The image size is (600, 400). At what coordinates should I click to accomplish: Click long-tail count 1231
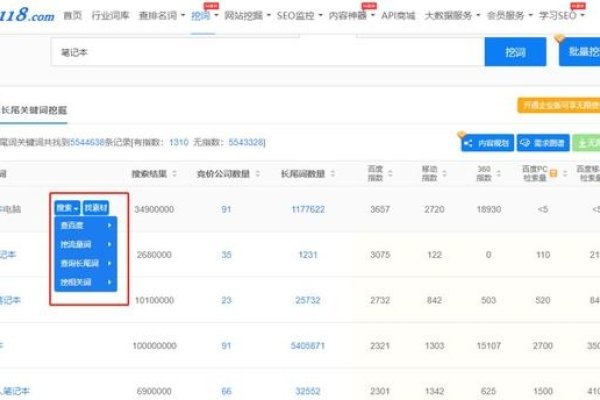coord(308,255)
